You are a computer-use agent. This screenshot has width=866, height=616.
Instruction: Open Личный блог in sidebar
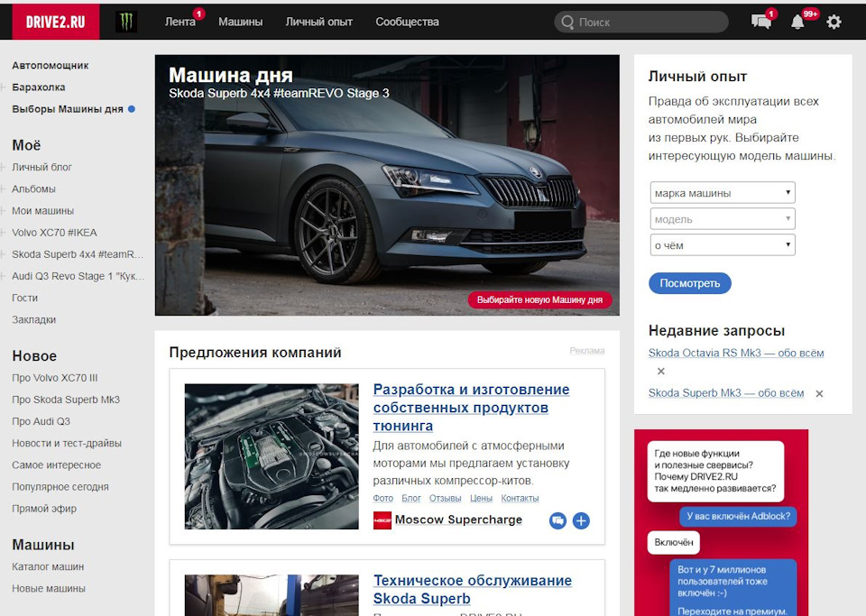(42, 167)
